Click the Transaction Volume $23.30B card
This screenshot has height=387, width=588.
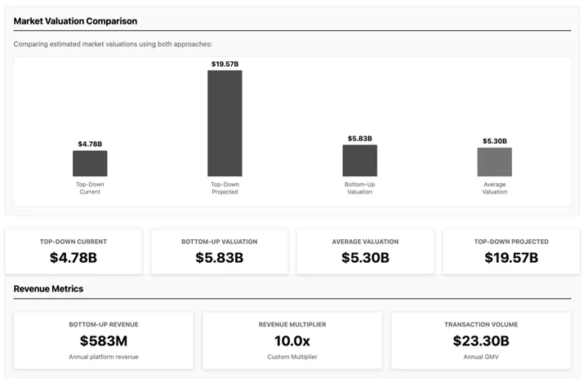point(481,340)
